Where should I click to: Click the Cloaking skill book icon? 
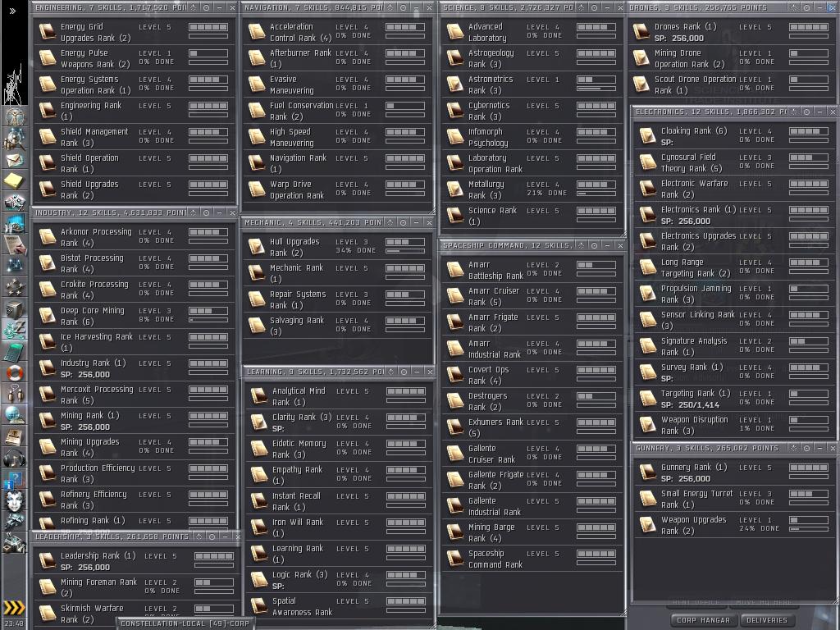[x=648, y=136]
